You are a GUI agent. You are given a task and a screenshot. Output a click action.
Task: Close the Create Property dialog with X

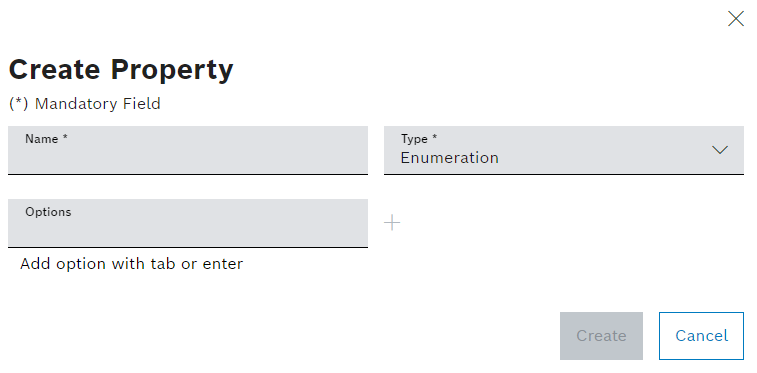735,19
